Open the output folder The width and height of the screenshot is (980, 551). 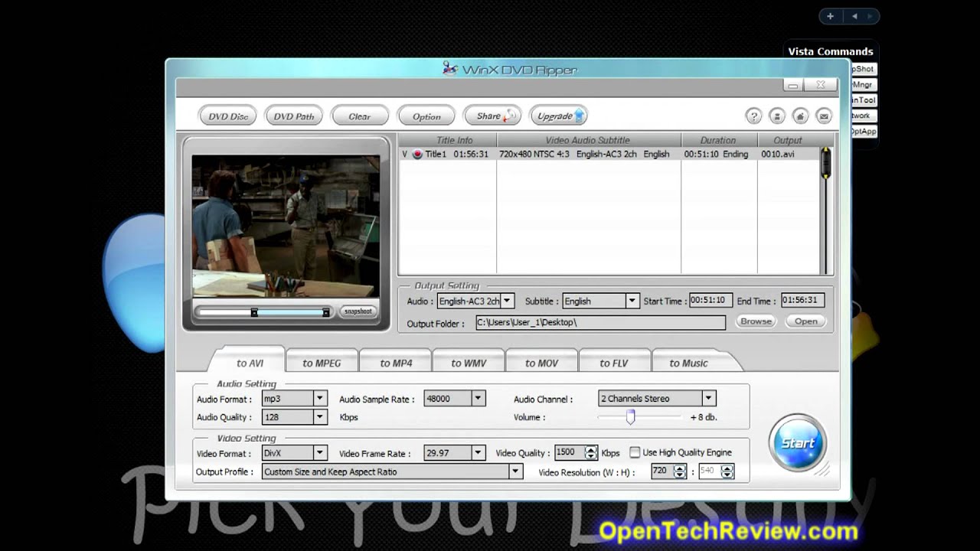pyautogui.click(x=805, y=321)
